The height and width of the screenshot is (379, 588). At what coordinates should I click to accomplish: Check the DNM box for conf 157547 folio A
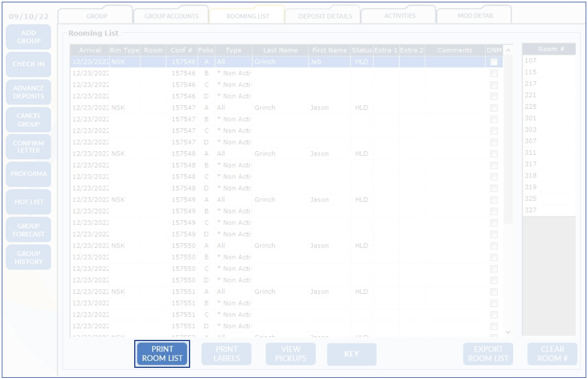click(x=494, y=108)
